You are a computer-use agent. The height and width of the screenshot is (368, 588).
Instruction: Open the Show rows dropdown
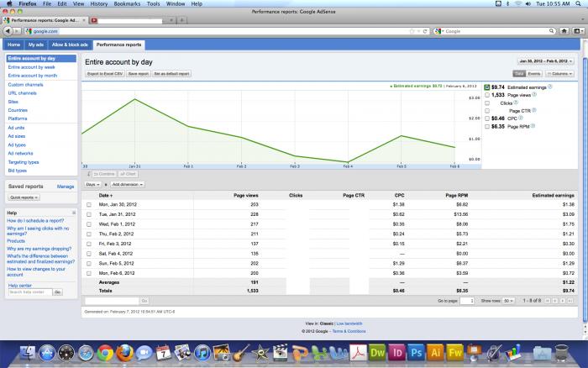[x=508, y=301]
